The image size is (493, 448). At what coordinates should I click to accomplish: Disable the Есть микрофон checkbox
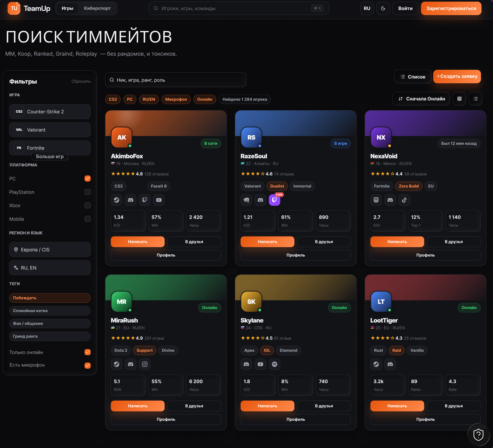(88, 365)
